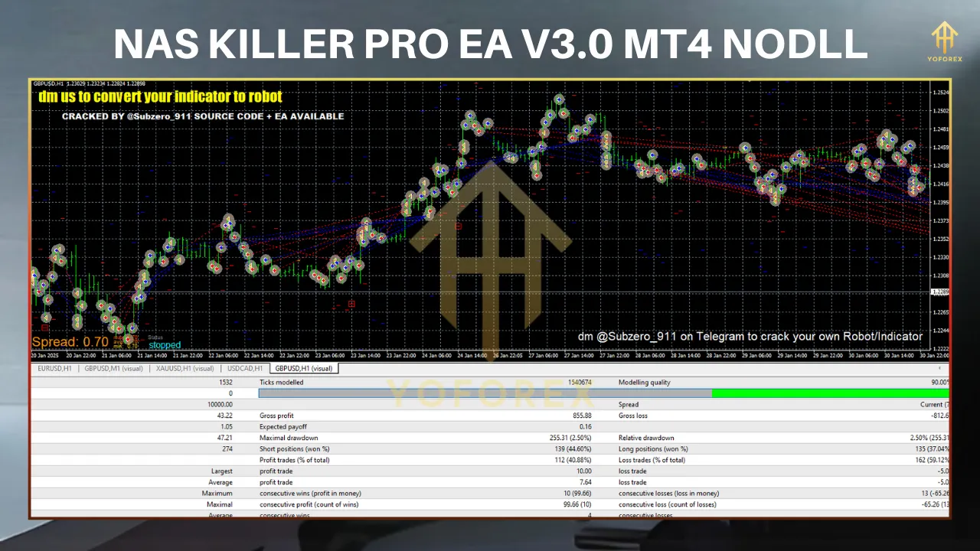Select 'consecutive wins (profit in money)' label
Viewport: 980px width, 551px height.
click(x=310, y=494)
